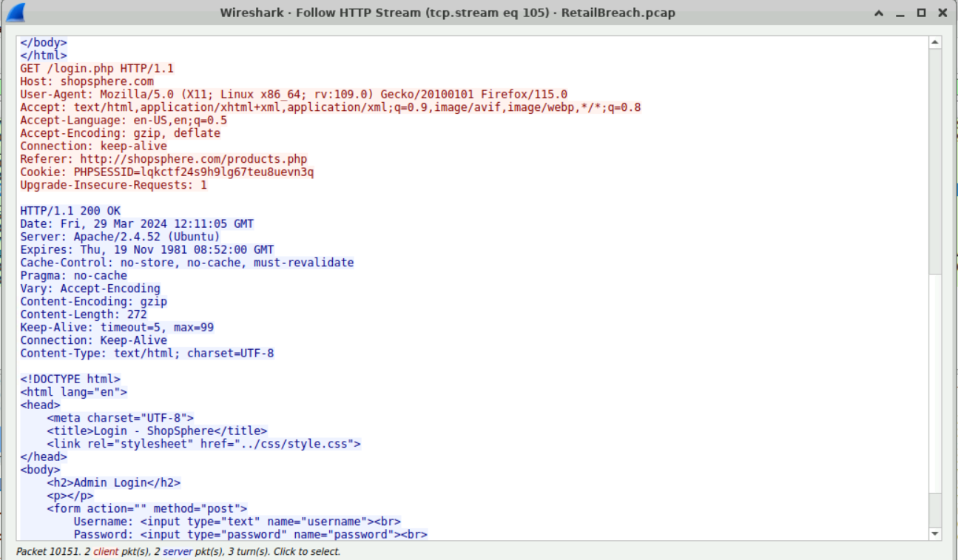
Task: Click the Password input field markup line
Action: [x=250, y=535]
